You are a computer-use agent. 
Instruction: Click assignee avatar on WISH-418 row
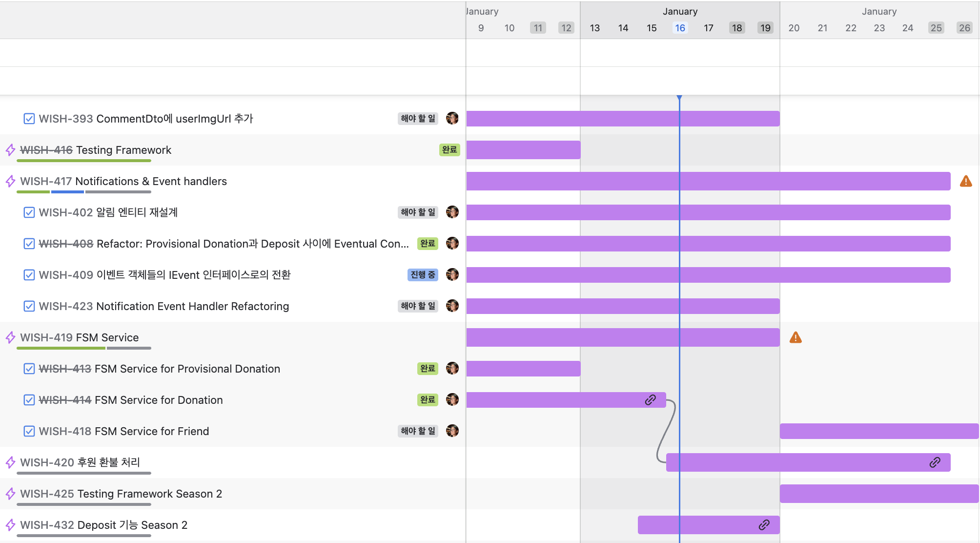[452, 431]
